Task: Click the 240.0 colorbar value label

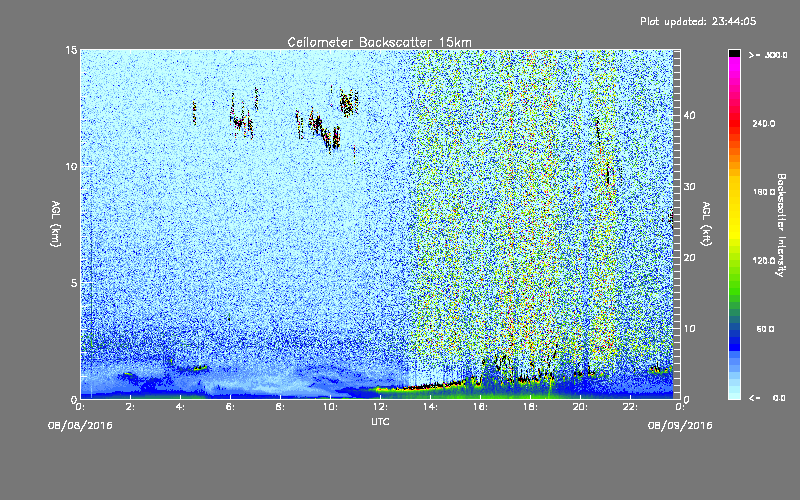Action: click(763, 124)
